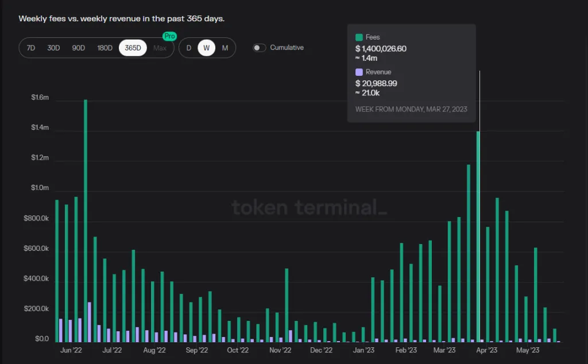Choose the 180D time range
The height and width of the screenshot is (364, 588).
click(x=104, y=48)
